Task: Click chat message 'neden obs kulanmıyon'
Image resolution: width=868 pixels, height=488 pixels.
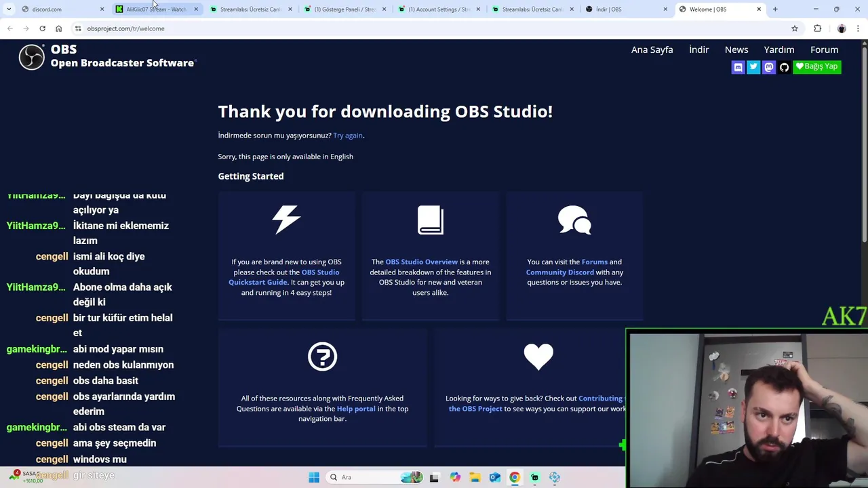Action: click(x=123, y=365)
